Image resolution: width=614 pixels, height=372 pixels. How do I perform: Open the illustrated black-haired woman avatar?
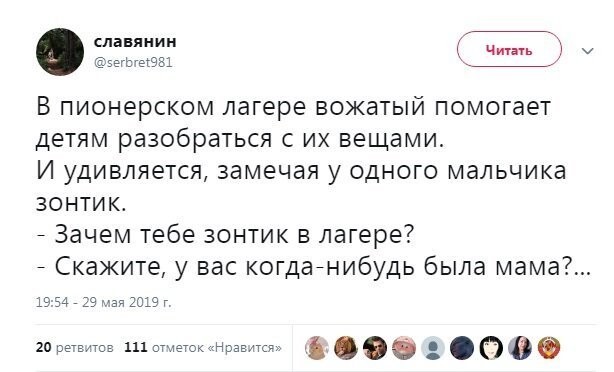click(x=491, y=348)
